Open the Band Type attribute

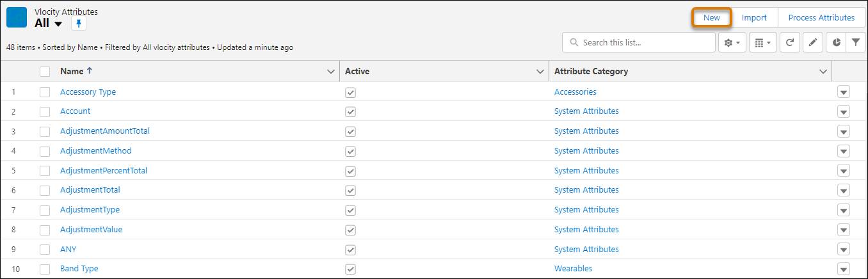[79, 268]
